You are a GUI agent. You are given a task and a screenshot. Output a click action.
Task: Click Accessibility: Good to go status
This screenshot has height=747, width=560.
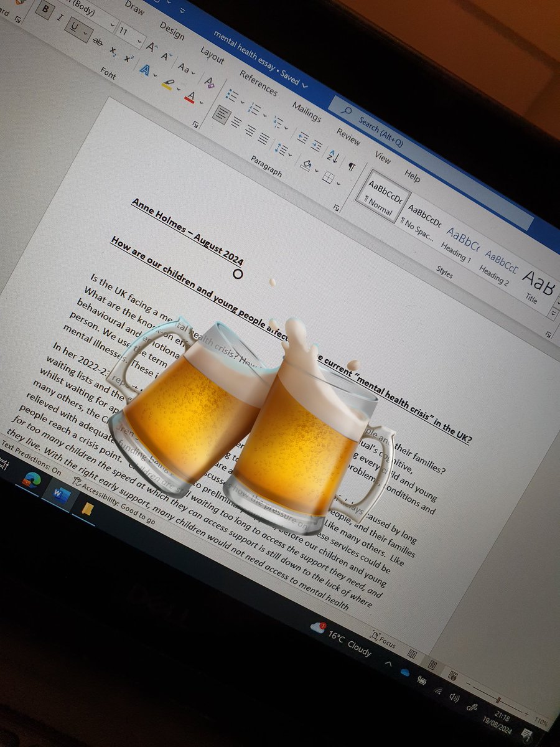click(x=114, y=499)
